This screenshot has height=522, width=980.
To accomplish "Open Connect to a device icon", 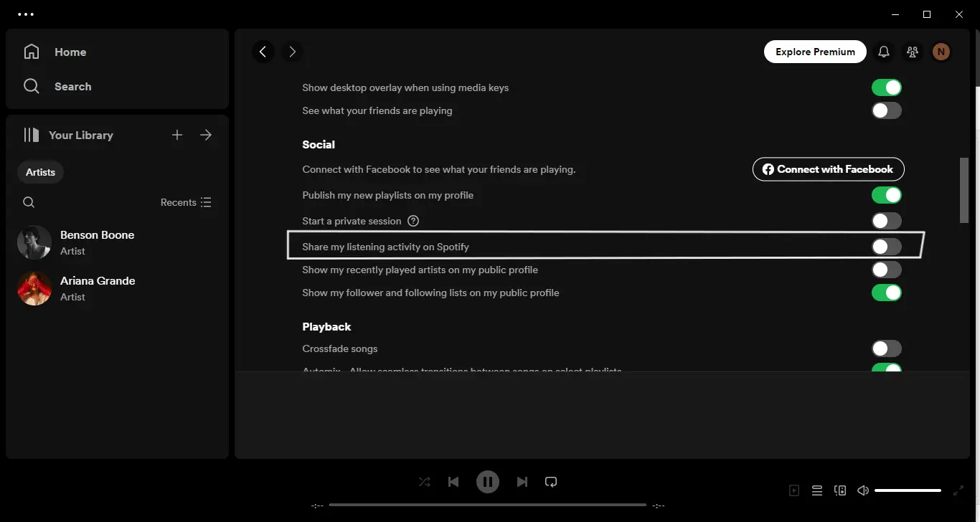I will (840, 490).
